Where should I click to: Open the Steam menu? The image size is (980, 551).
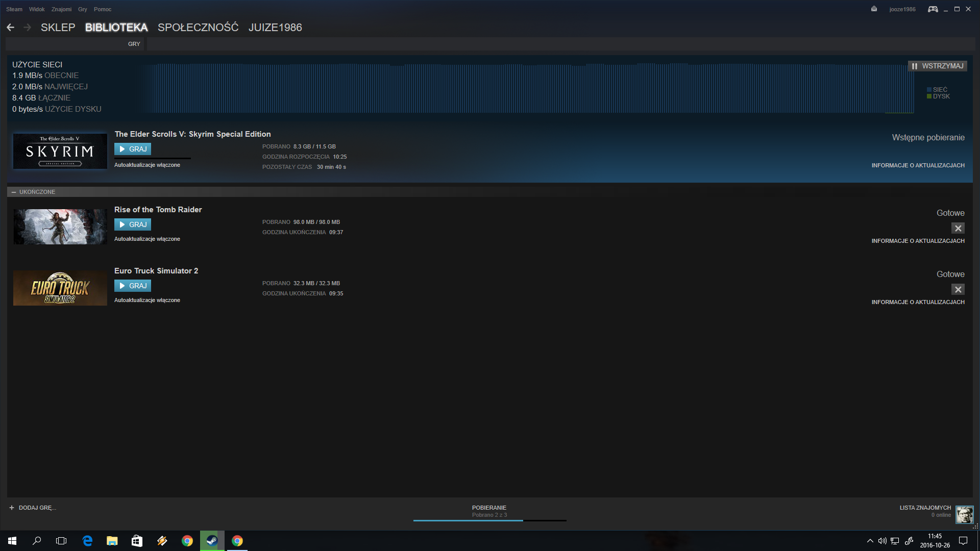point(14,9)
